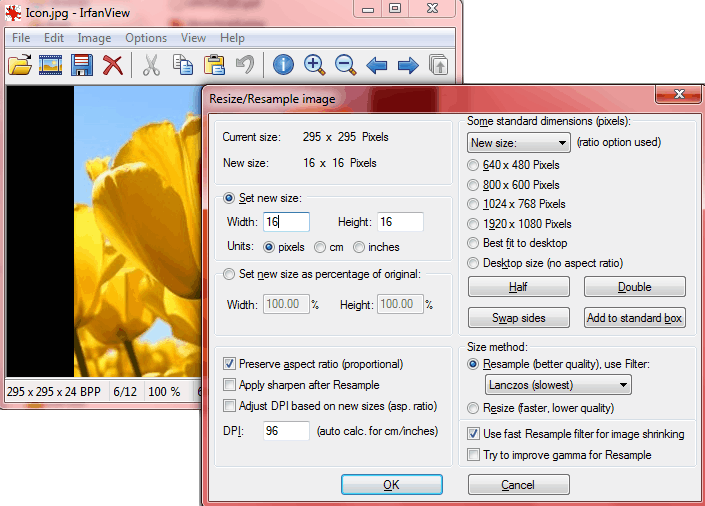Open the Help menu

[232, 38]
